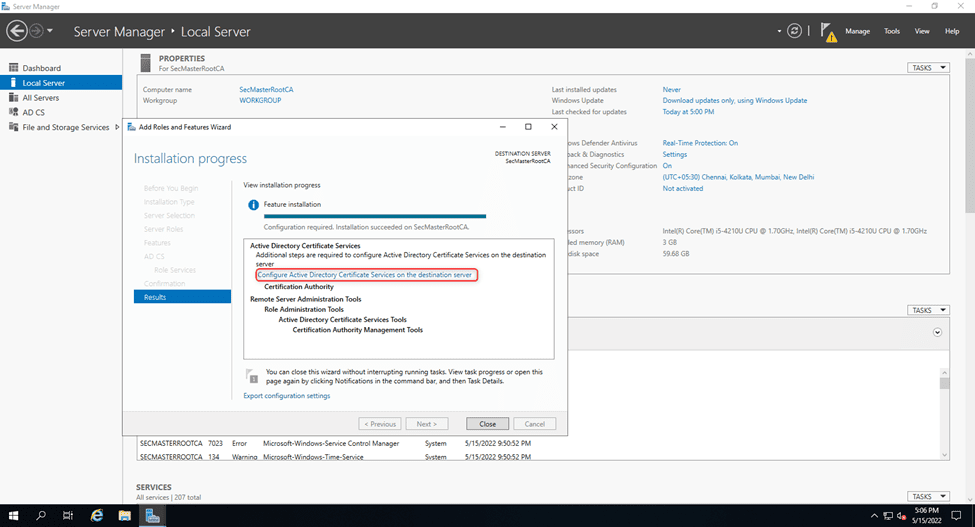Click Today at 5:00 PM link

pos(688,112)
